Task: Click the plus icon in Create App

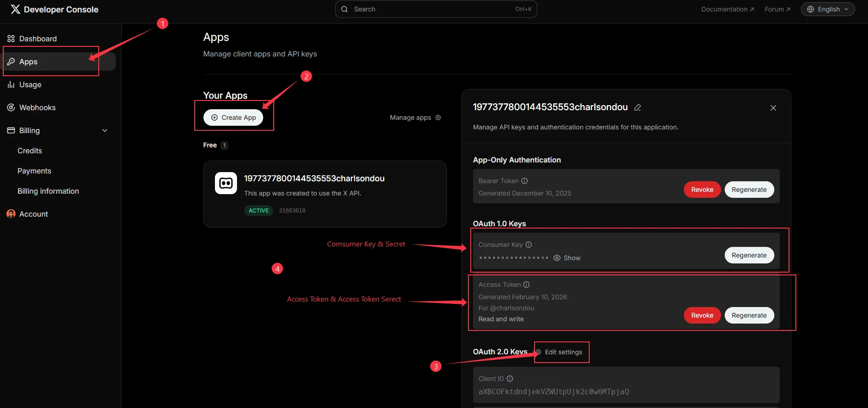Action: (214, 117)
